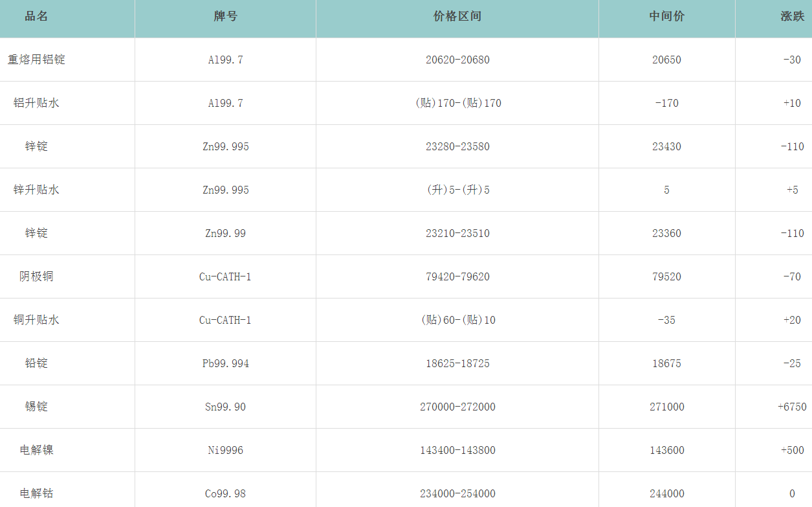Select the 价格区间 column header
The image size is (812, 507).
coord(457,17)
